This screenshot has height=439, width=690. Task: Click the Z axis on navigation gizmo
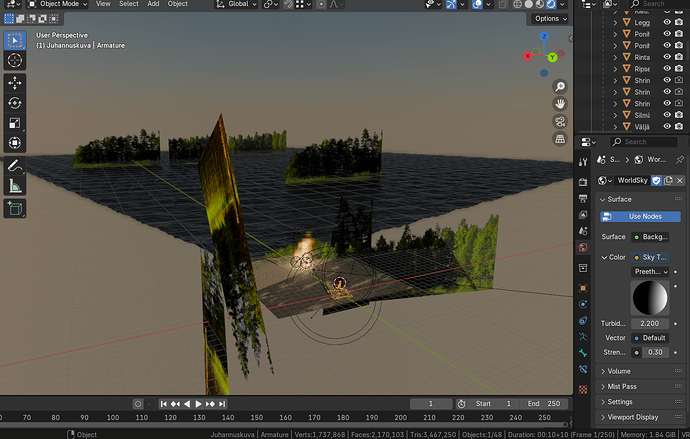544,37
